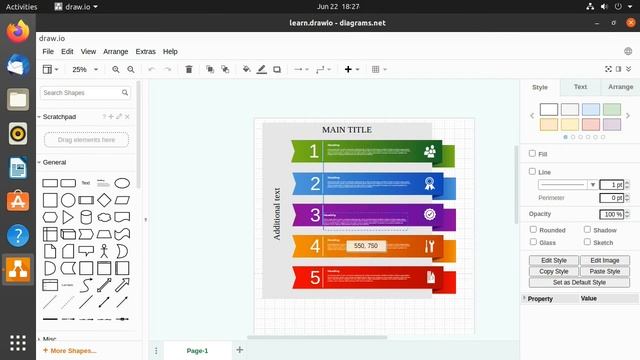
Task: Enable the Glass checkbox
Action: 533,242
